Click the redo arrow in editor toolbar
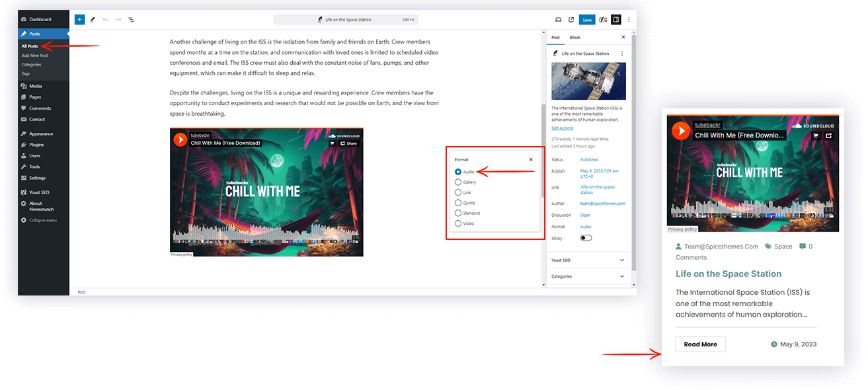Screen dimensions: 868x390 118,20
